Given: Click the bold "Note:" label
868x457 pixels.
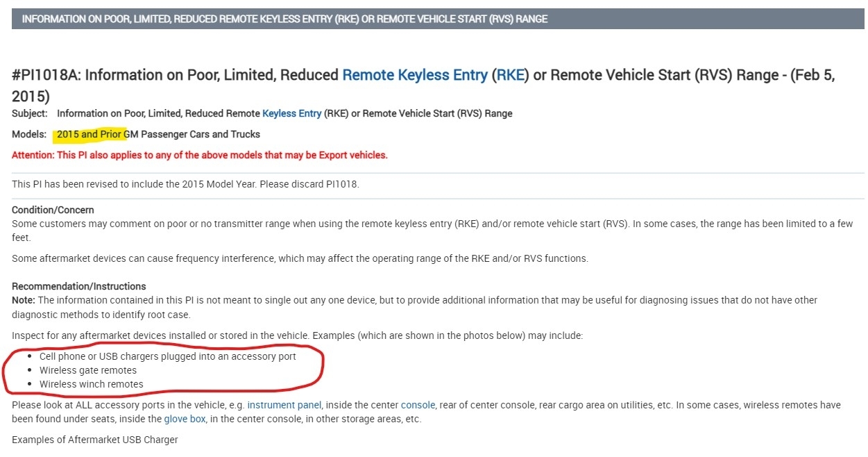Looking at the screenshot, I should click(x=23, y=300).
